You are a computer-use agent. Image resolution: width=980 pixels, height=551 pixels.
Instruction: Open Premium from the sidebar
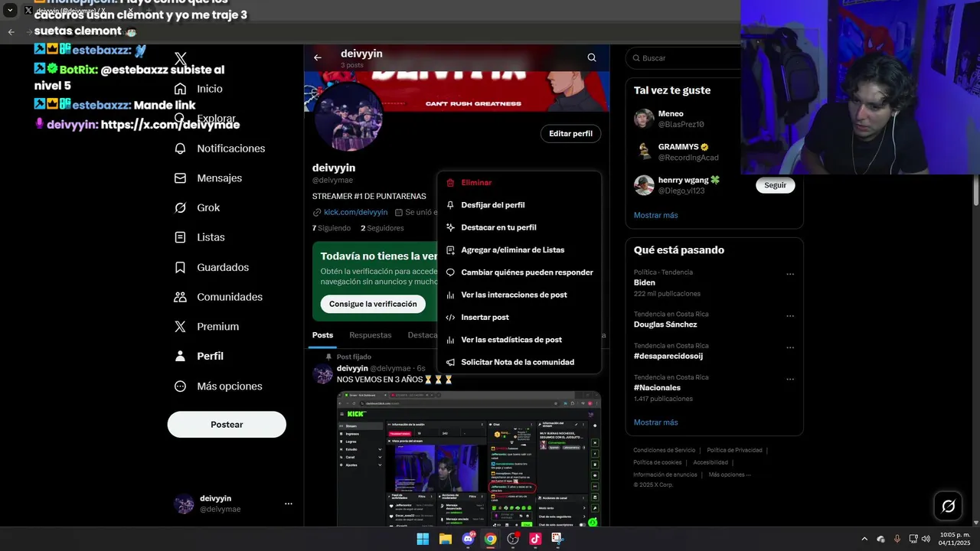tap(207, 326)
